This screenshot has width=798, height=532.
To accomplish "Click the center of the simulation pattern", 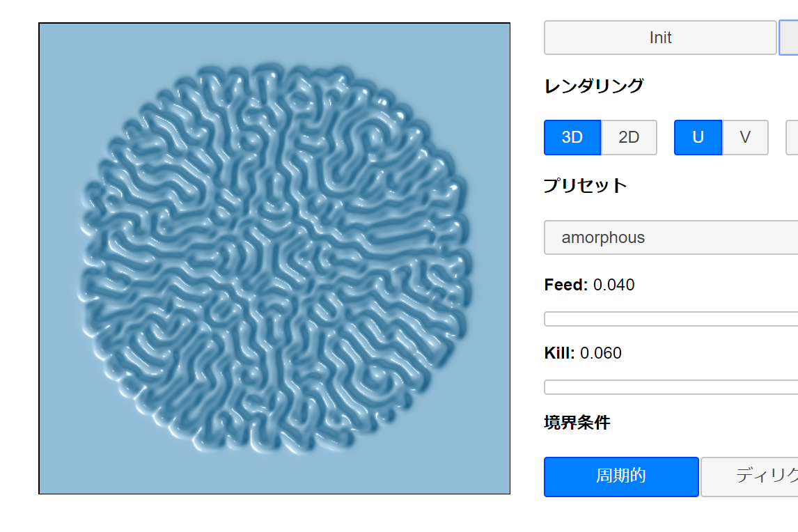I will click(274, 258).
